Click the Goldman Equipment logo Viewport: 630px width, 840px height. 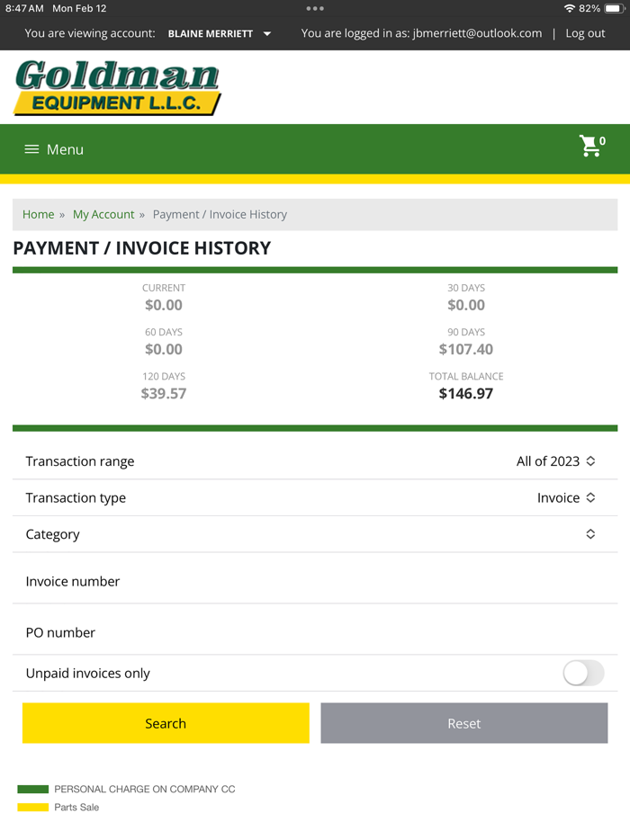coord(117,87)
